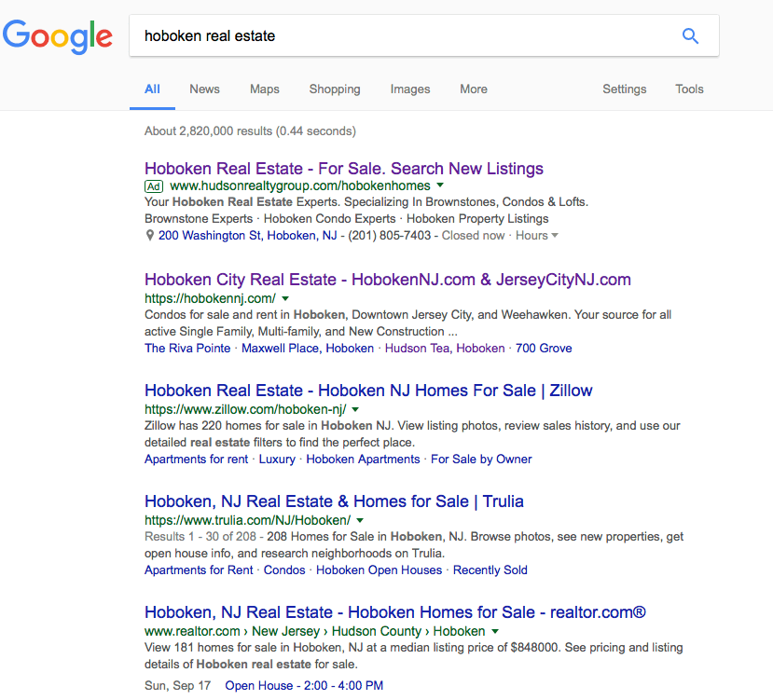Image resolution: width=773 pixels, height=700 pixels.
Task: Expand the arrow after the trulia.com URL
Action: [360, 520]
